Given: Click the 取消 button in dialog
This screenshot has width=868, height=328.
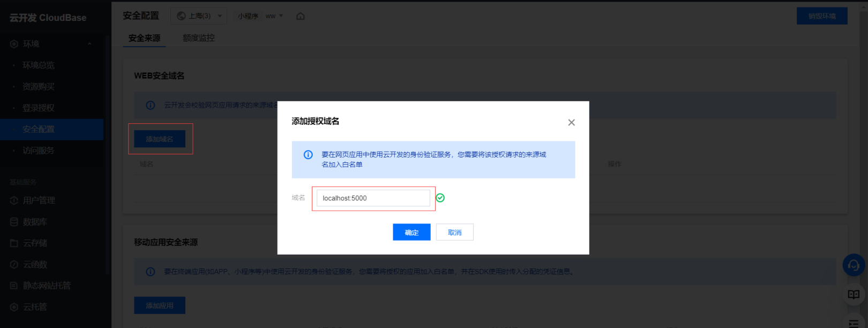Looking at the screenshot, I should [454, 232].
